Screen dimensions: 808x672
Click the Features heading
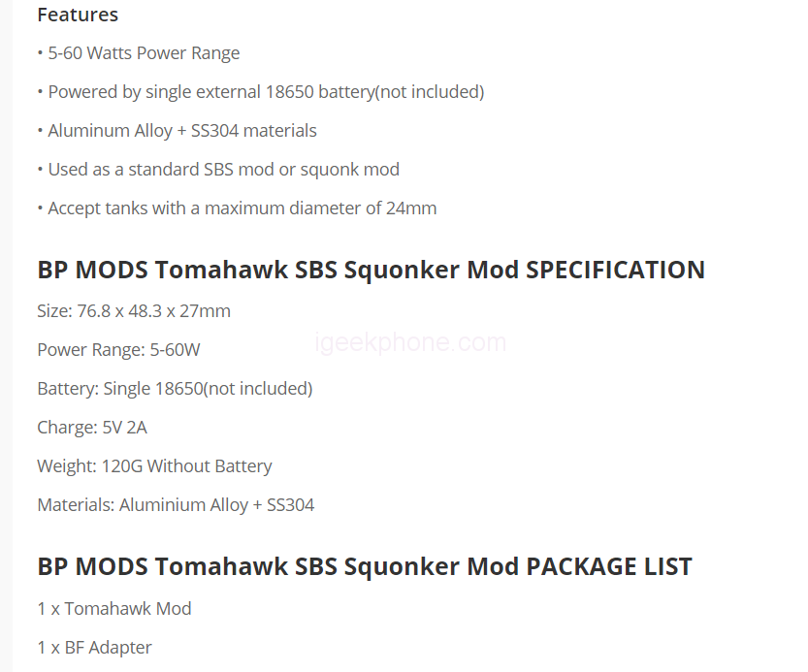coord(78,15)
